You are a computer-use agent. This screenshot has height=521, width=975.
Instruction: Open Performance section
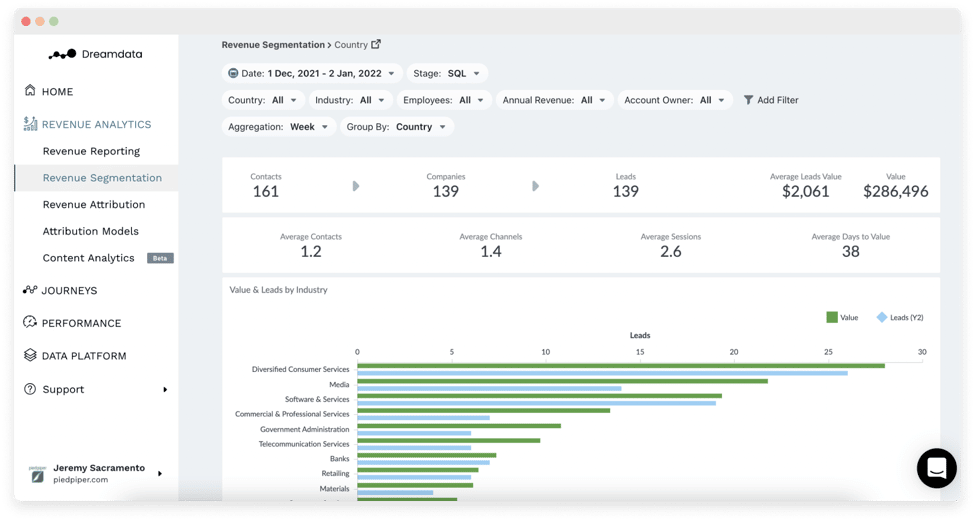click(x=81, y=323)
